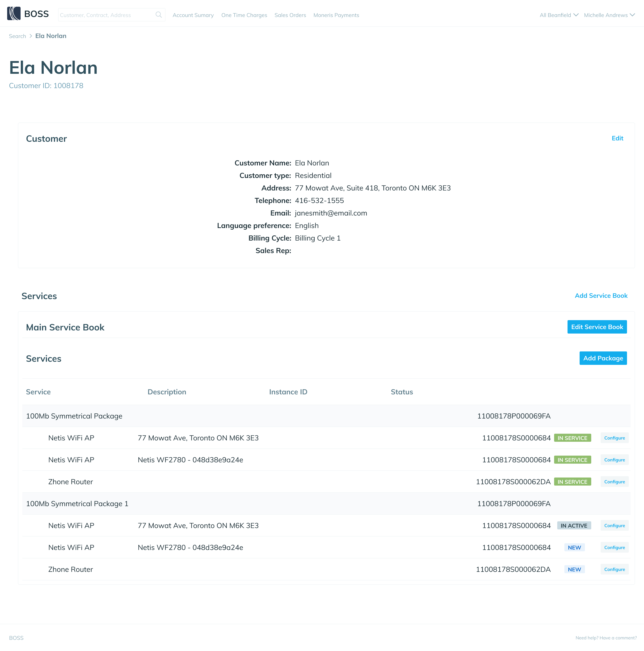The image size is (644, 651).
Task: Click the search magnifier icon
Action: (158, 15)
